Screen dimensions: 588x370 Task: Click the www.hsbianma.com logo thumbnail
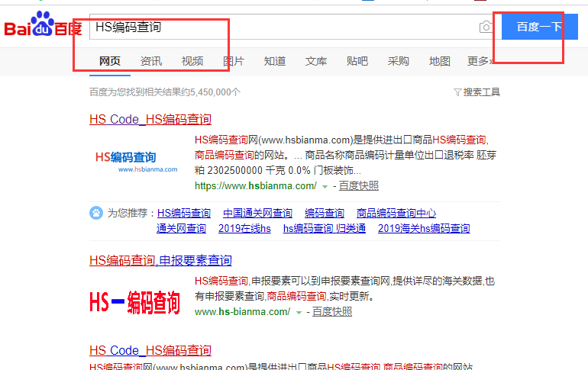[x=136, y=162]
